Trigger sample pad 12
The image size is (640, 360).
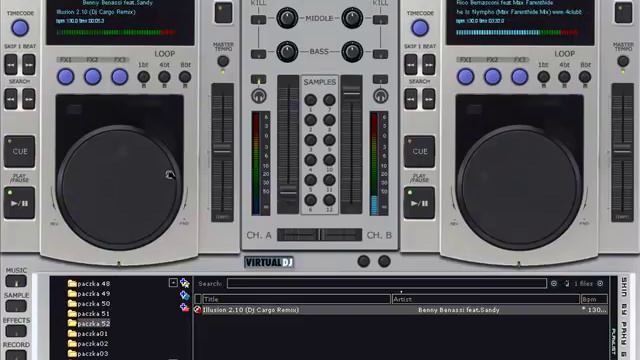[x=329, y=200]
